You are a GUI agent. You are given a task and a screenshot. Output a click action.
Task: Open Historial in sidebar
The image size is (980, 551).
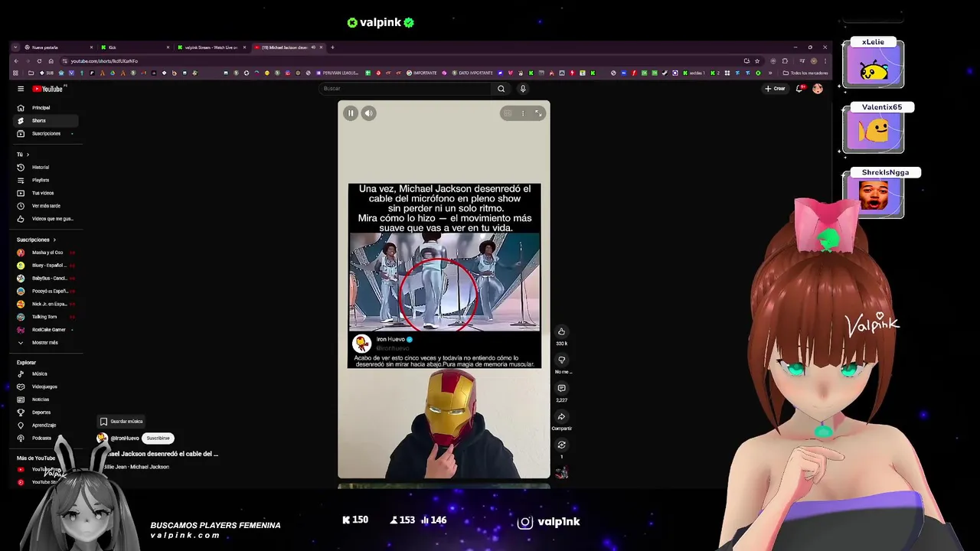pyautogui.click(x=47, y=168)
